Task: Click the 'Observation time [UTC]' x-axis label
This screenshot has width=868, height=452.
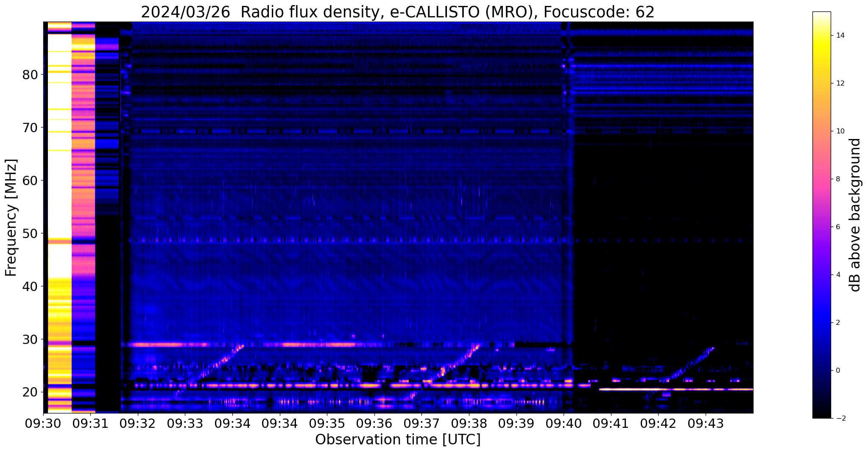Action: point(398,440)
